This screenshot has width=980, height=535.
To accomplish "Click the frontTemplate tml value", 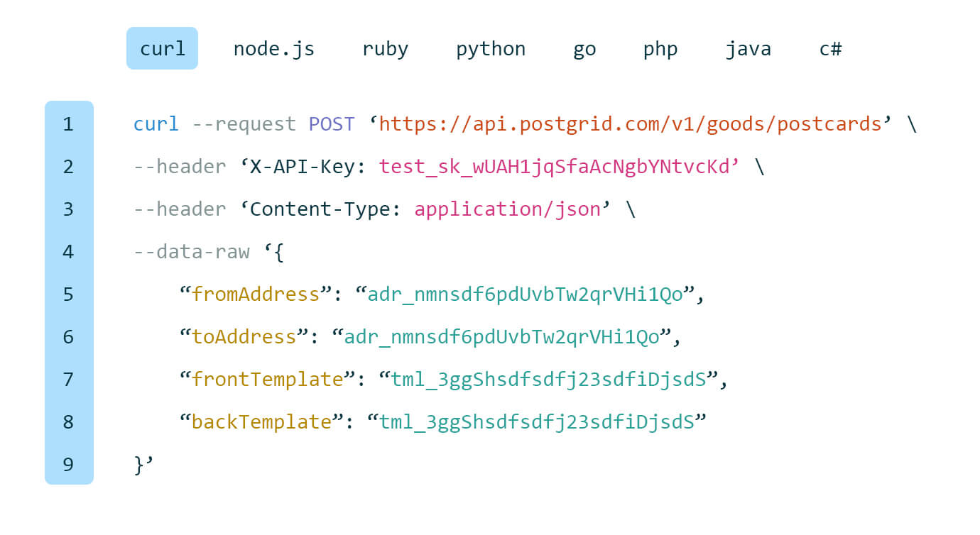I will 548,379.
